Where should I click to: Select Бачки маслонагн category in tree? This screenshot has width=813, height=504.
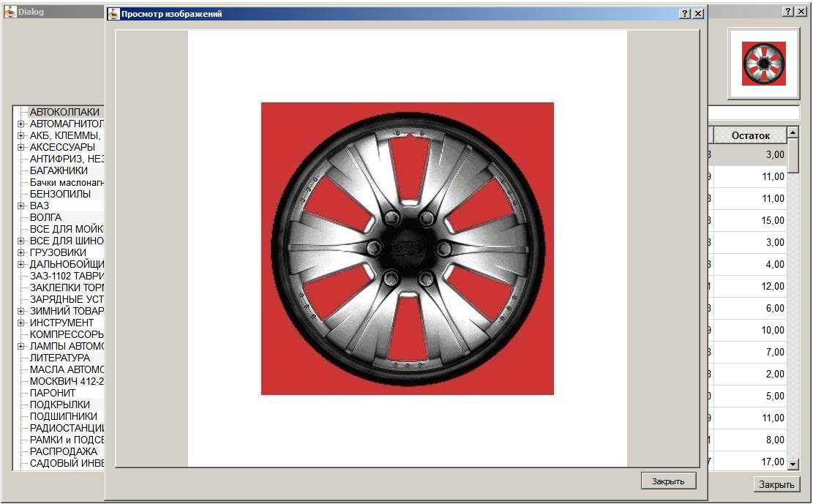pos(67,183)
